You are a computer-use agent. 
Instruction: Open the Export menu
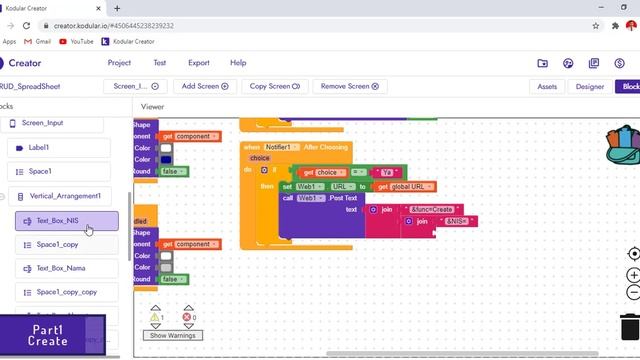click(x=199, y=63)
